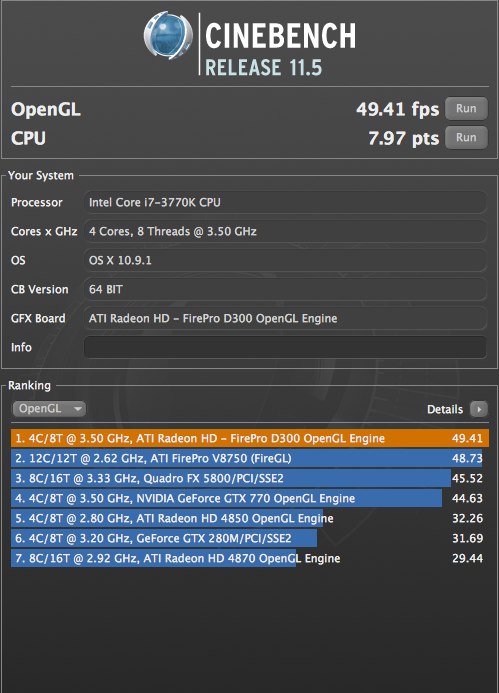
Task: Open the OpenGL ranking dropdown
Action: [49, 409]
